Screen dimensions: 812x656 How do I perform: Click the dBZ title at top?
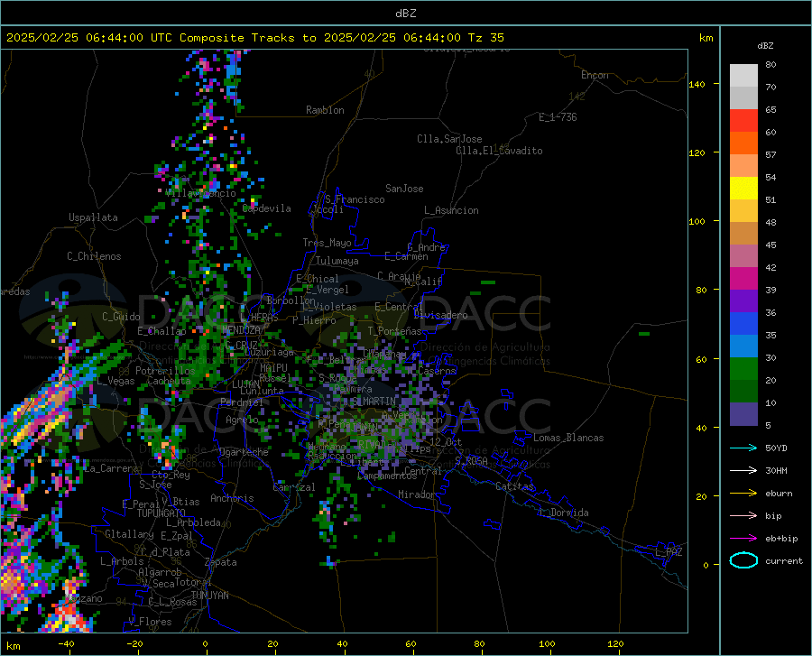(x=405, y=14)
